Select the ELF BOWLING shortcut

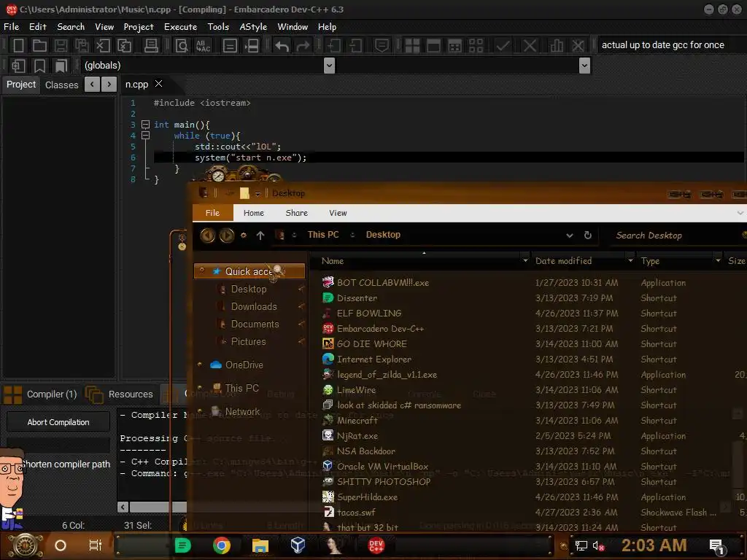pyautogui.click(x=368, y=314)
